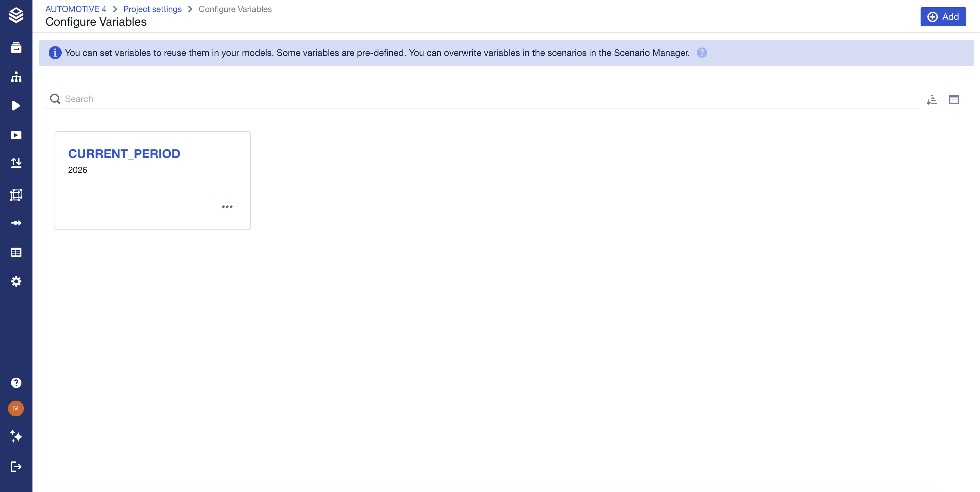The height and width of the screenshot is (492, 980).
Task: Go to Project settings breadcrumb
Action: [x=152, y=9]
